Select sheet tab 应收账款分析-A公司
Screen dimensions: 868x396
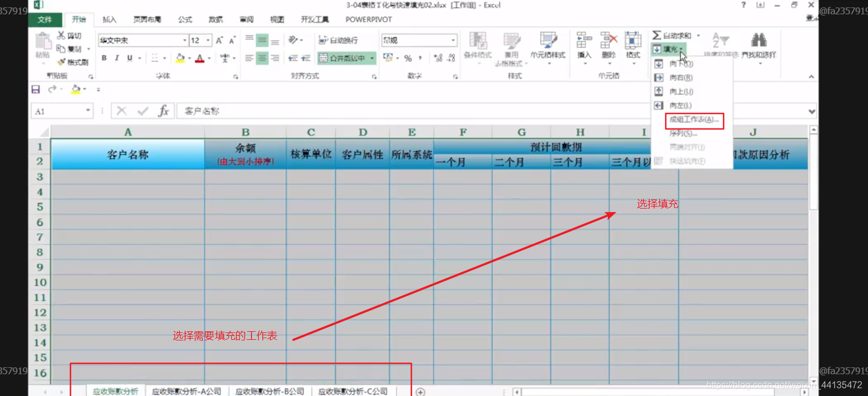click(186, 391)
